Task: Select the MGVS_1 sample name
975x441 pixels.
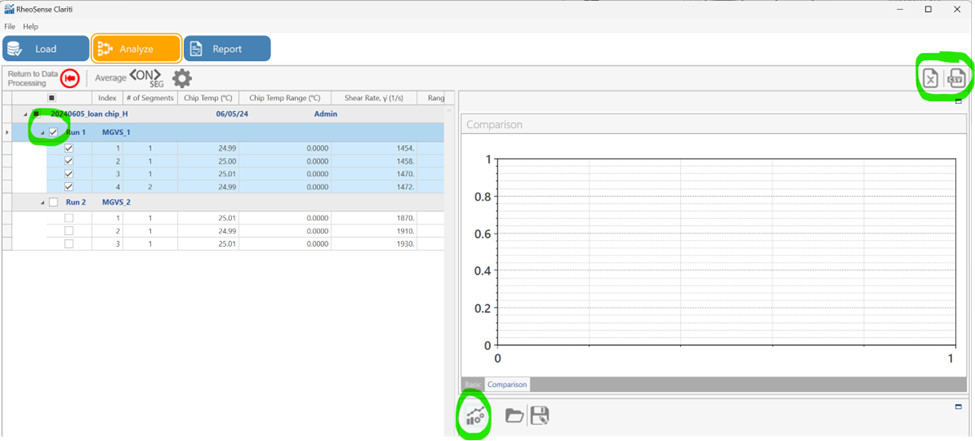Action: [116, 132]
